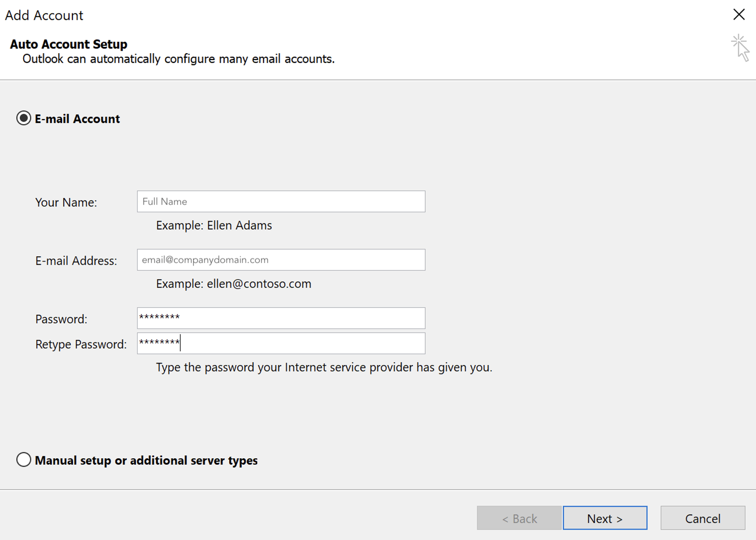The image size is (756, 540).
Task: Close the Add Account dialog
Action: coord(738,15)
